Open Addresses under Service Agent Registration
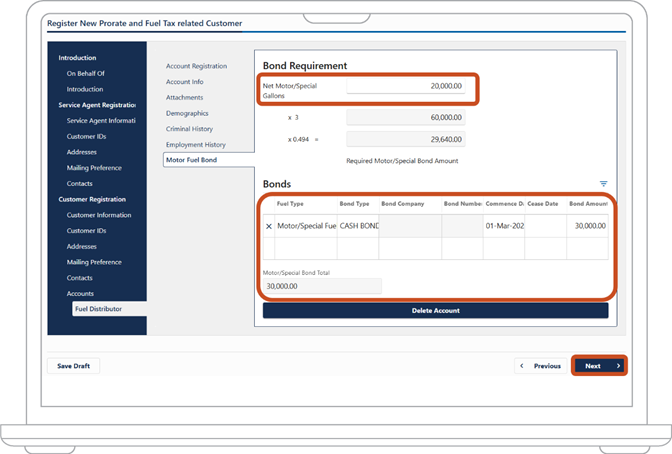This screenshot has width=672, height=454. (x=81, y=152)
